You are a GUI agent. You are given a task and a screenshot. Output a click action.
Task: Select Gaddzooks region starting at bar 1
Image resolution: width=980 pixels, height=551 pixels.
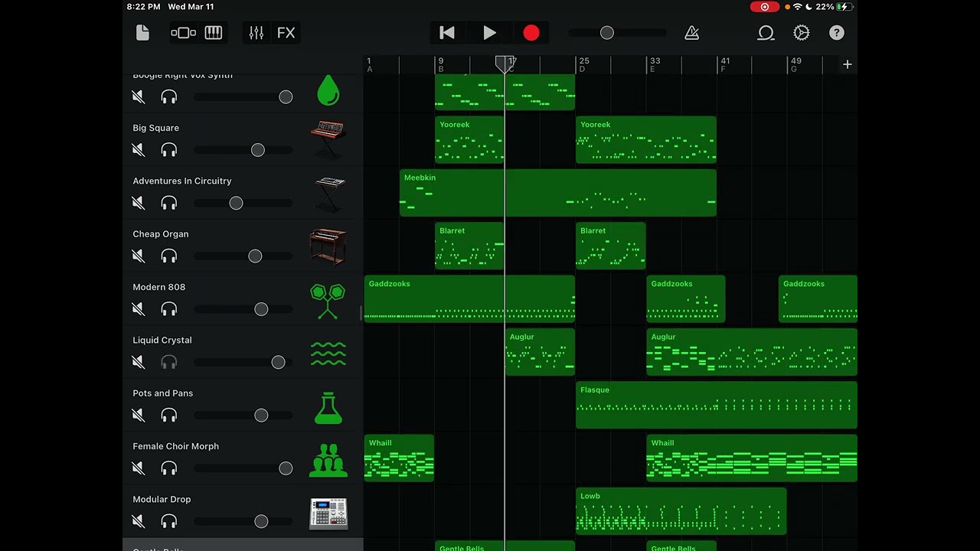click(x=469, y=299)
